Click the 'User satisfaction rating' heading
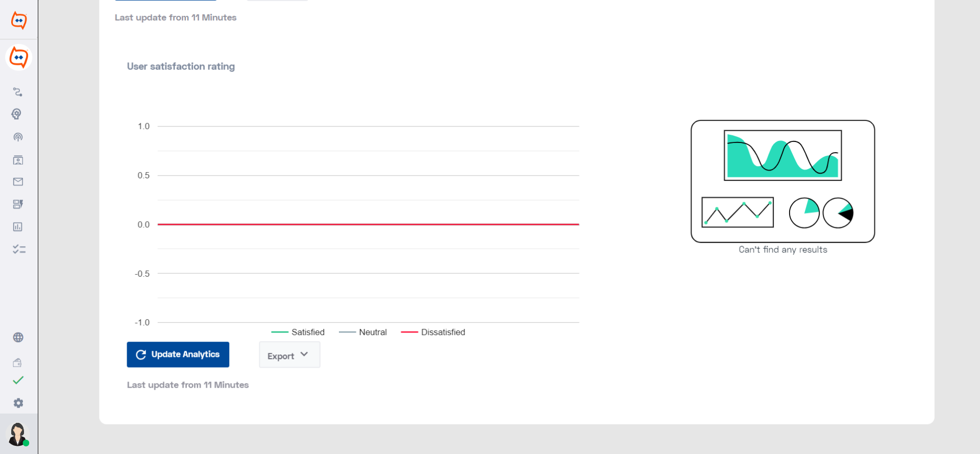This screenshot has height=454, width=980. (181, 66)
